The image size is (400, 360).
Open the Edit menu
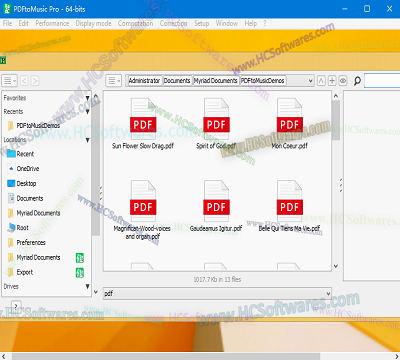(x=23, y=24)
